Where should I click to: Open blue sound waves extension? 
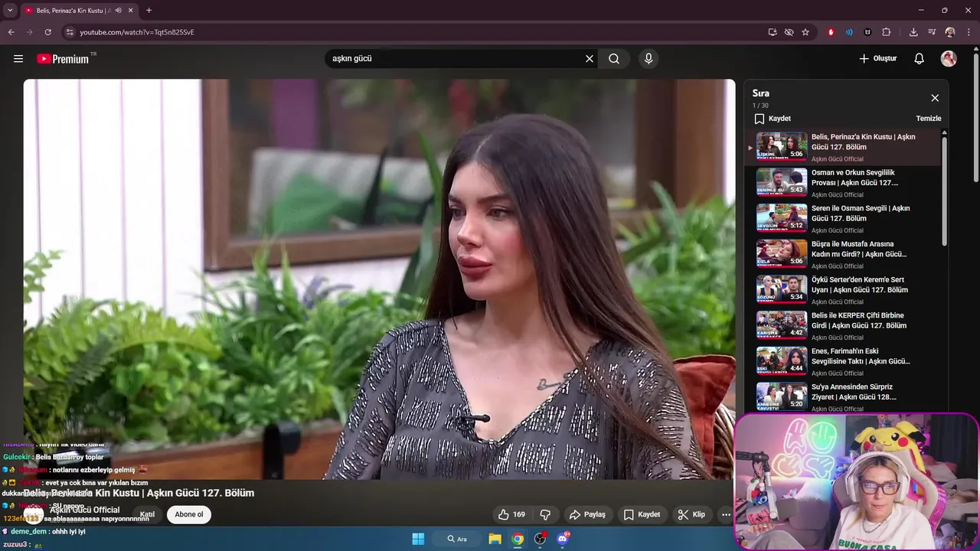pyautogui.click(x=849, y=32)
